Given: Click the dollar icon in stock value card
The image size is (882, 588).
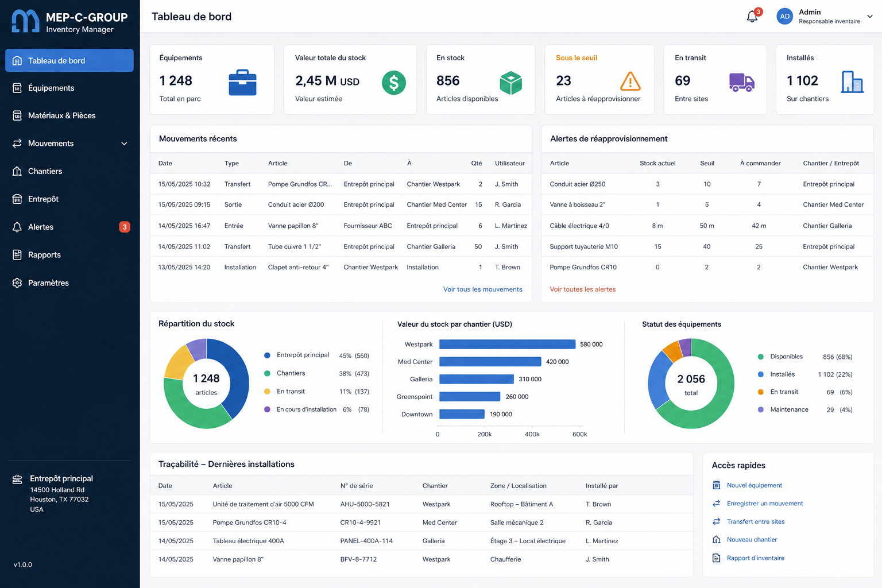Looking at the screenshot, I should (394, 83).
